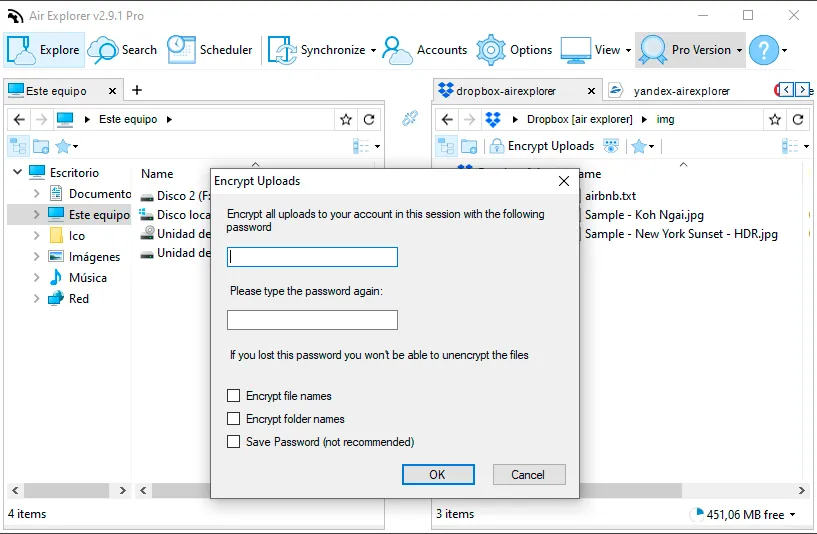817x534 pixels.
Task: Select the Música folder in the tree
Action: (x=78, y=278)
